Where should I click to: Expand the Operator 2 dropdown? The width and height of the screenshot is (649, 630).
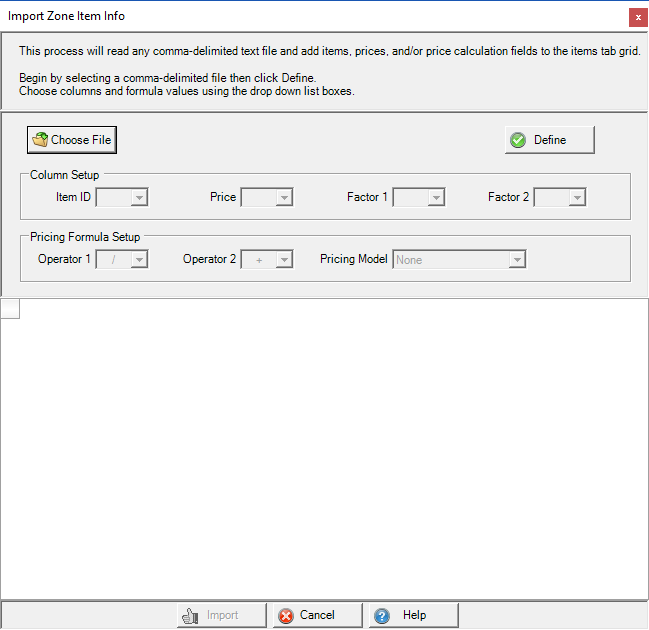pyautogui.click(x=284, y=260)
